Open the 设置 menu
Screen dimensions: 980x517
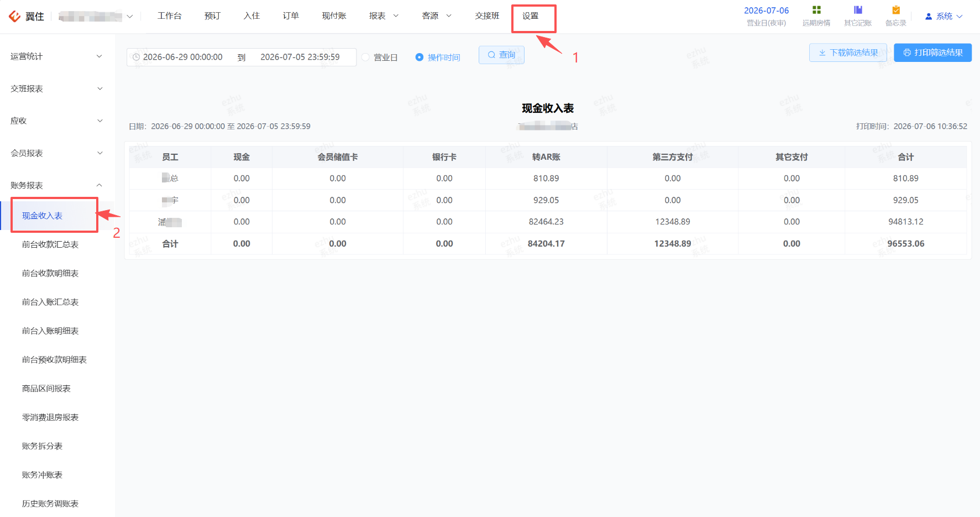click(530, 16)
